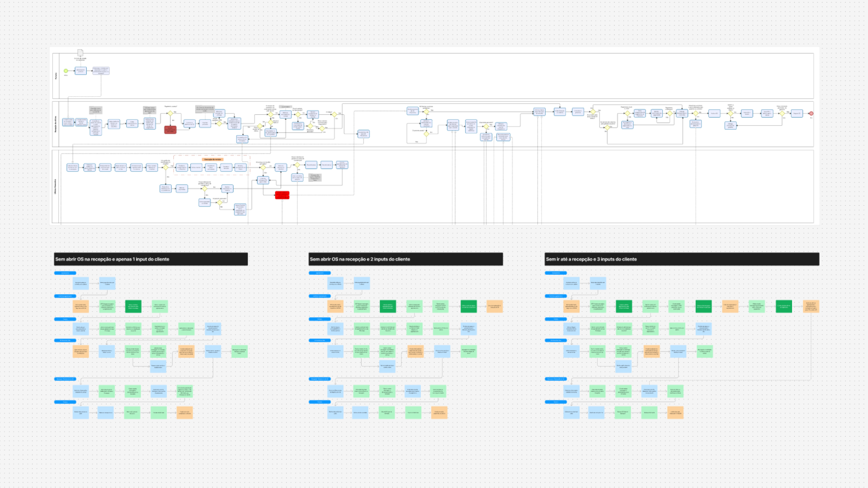
Task: Select the first blue pill label under the first header
Action: (65, 273)
